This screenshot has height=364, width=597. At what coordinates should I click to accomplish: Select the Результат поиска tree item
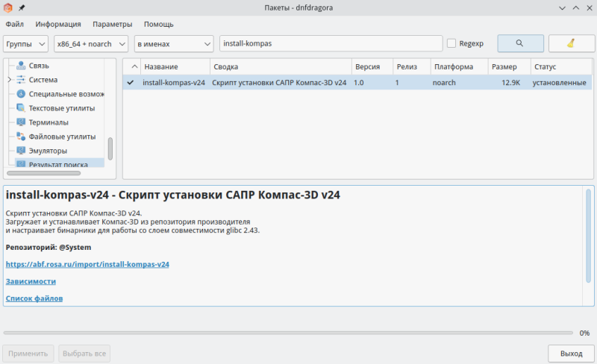point(58,164)
